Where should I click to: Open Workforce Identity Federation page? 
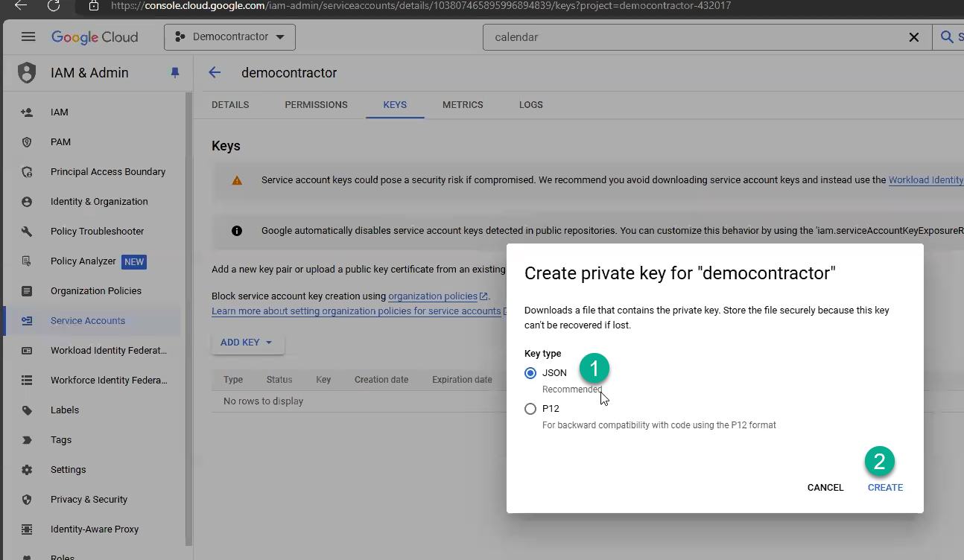(x=109, y=381)
